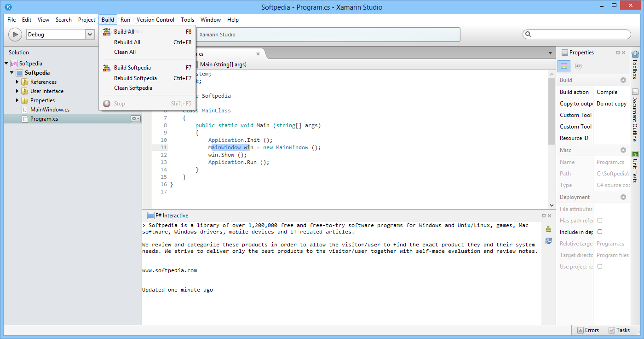Select Rebuild All from the Build menu
The width and height of the screenshot is (644, 339).
pos(147,42)
